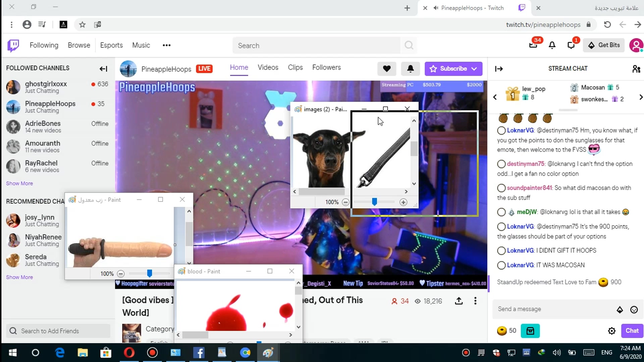Open community users list icon in chat
The height and width of the screenshot is (362, 644).
[x=636, y=69]
